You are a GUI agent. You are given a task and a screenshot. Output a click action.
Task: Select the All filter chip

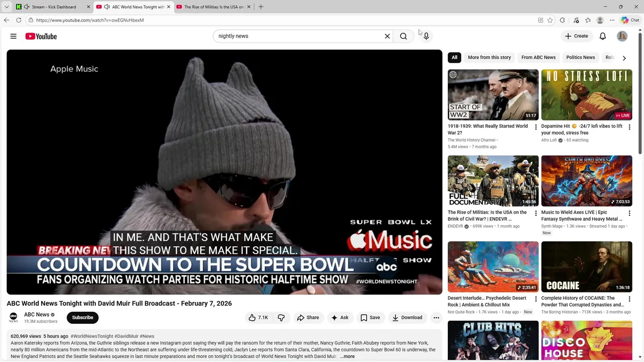click(454, 57)
